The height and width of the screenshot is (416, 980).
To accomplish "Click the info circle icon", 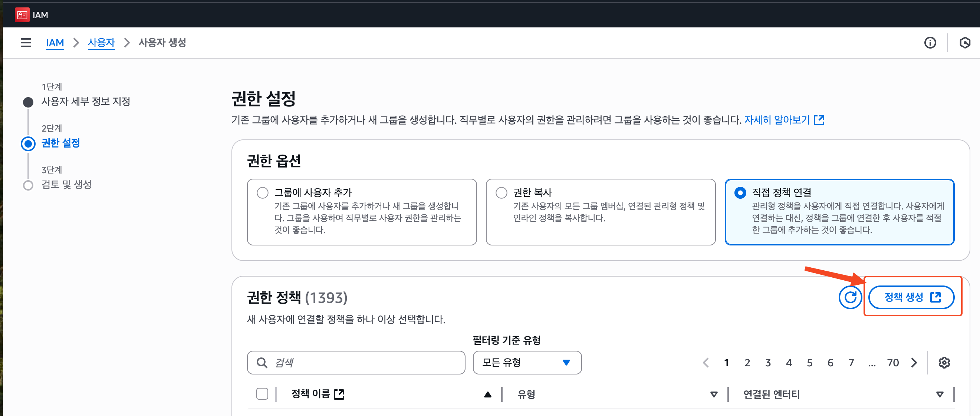I will (930, 43).
